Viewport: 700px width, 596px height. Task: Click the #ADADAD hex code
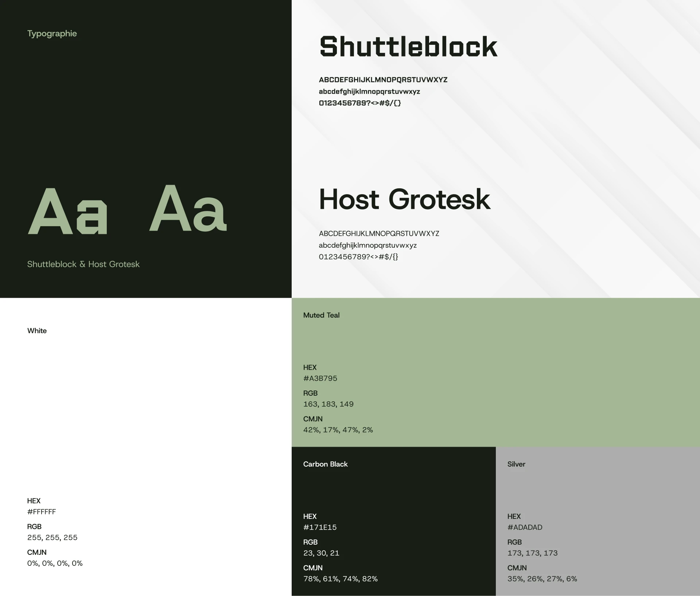point(525,527)
